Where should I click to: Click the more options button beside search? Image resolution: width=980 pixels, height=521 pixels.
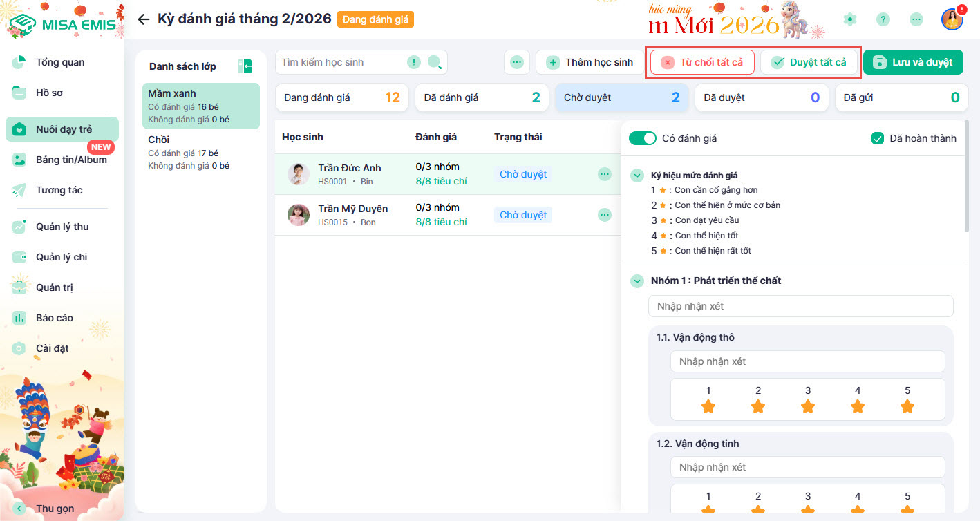516,62
